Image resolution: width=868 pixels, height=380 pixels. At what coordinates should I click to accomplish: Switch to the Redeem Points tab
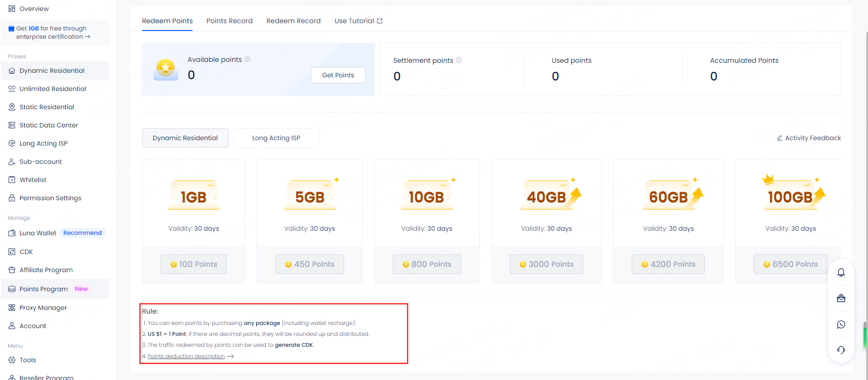click(x=167, y=21)
